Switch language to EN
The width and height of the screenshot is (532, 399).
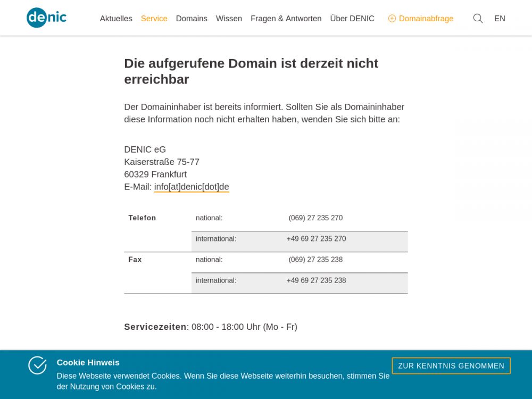pyautogui.click(x=500, y=19)
